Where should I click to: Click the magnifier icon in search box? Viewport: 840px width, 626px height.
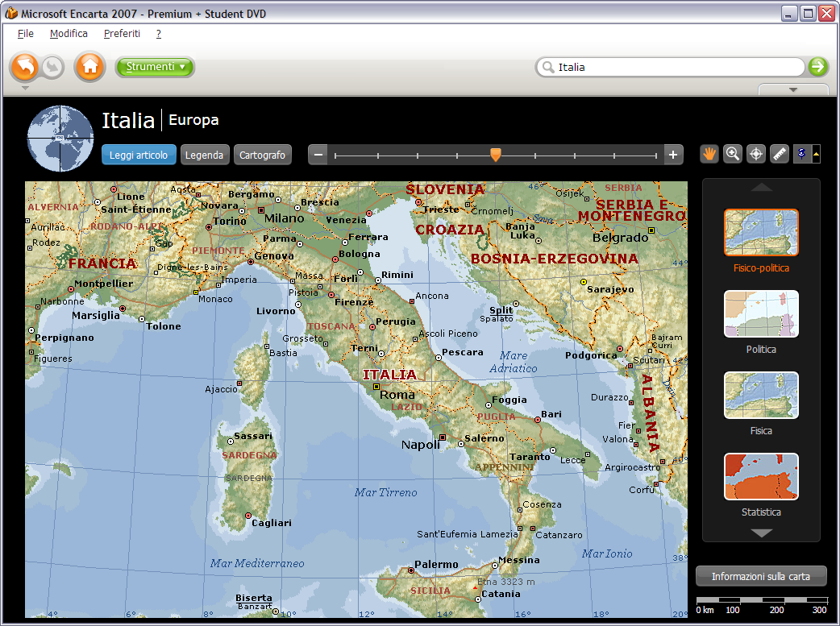[548, 67]
